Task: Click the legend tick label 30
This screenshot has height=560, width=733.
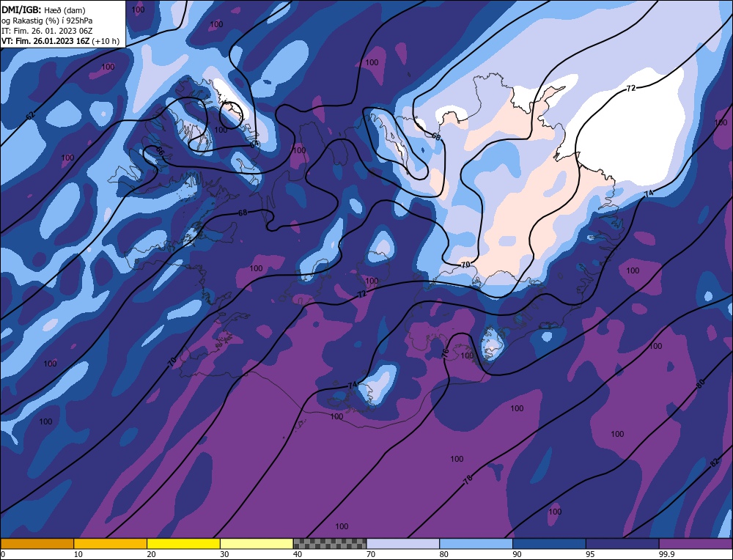Action: (224, 554)
